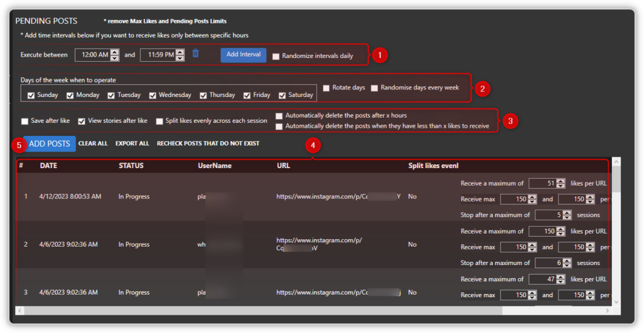Decrease the 11:59 PM end time spinner

click(x=180, y=58)
